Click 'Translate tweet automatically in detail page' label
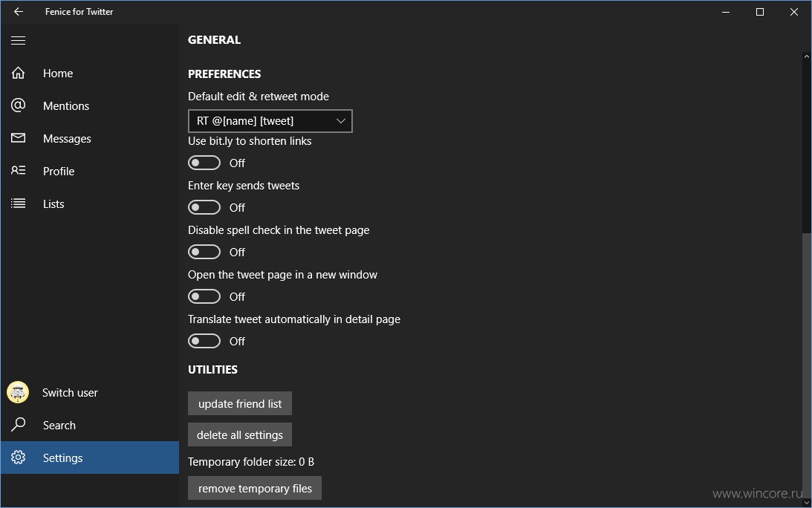 (x=294, y=319)
